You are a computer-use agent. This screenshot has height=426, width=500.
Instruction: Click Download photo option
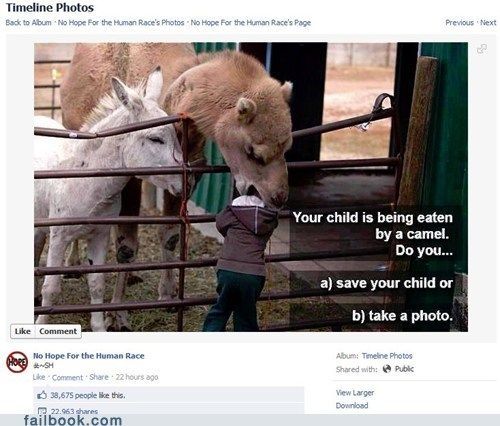[x=352, y=406]
